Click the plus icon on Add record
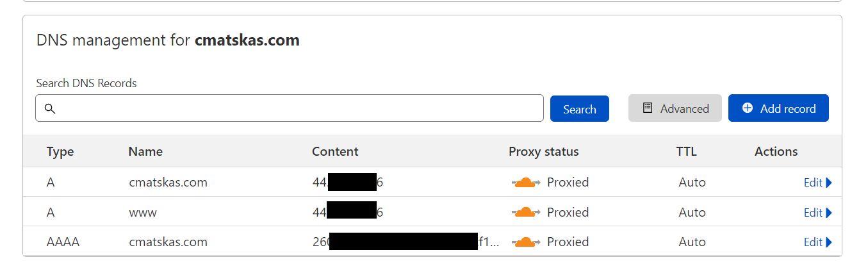 point(747,108)
